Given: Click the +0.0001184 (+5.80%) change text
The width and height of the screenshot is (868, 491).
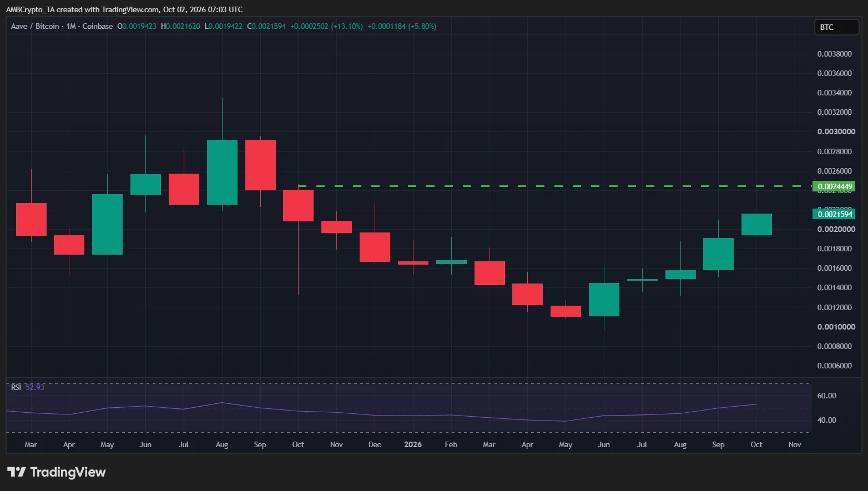Looking at the screenshot, I should [x=402, y=26].
